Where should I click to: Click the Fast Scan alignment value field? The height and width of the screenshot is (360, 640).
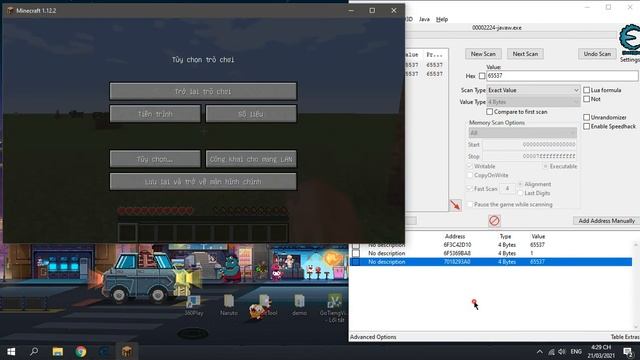pos(507,189)
